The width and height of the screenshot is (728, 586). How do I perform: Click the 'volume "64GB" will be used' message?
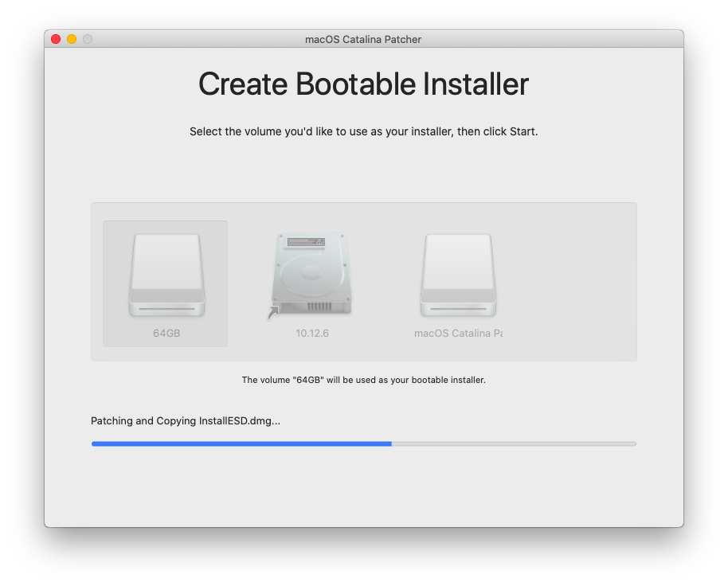click(x=363, y=380)
